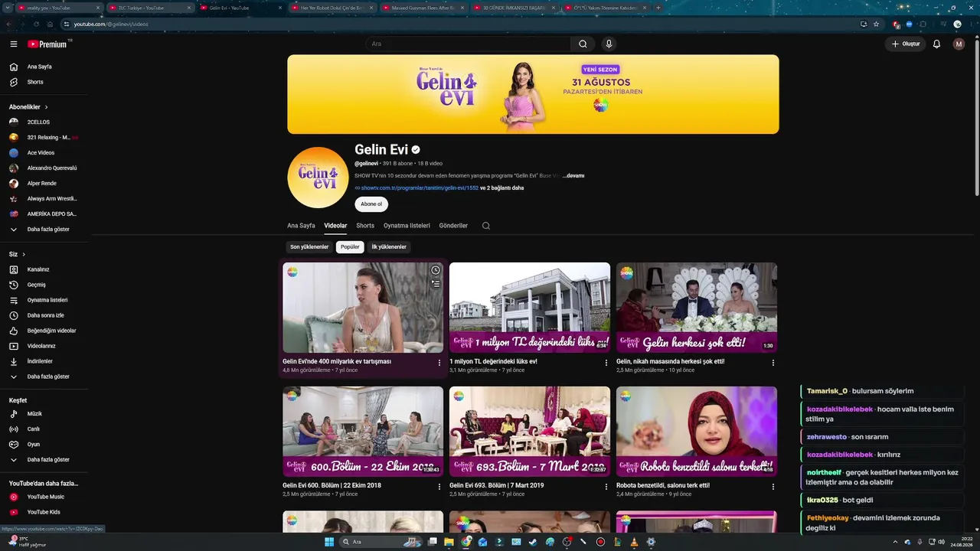Show hidden system tray icons
Screen dimensions: 980x551
[x=895, y=542]
